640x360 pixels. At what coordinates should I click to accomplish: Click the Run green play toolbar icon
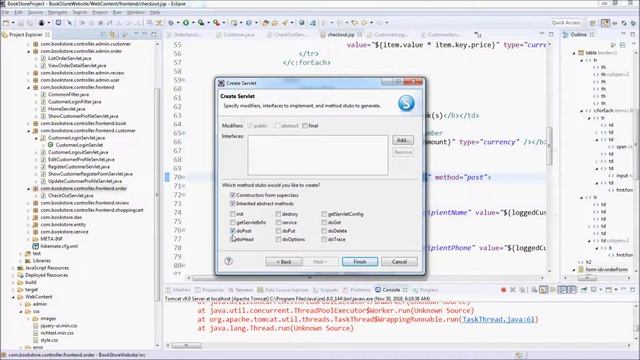186,23
